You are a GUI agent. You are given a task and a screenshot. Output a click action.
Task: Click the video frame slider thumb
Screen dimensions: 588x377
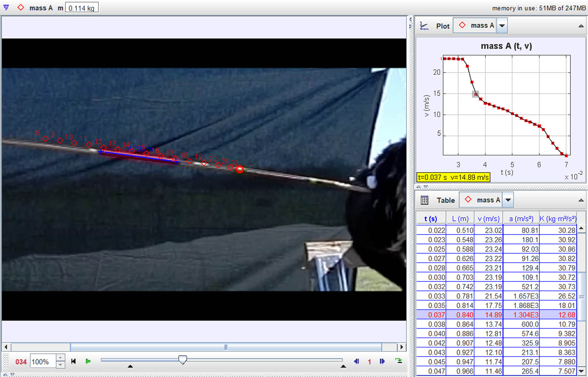tap(182, 360)
